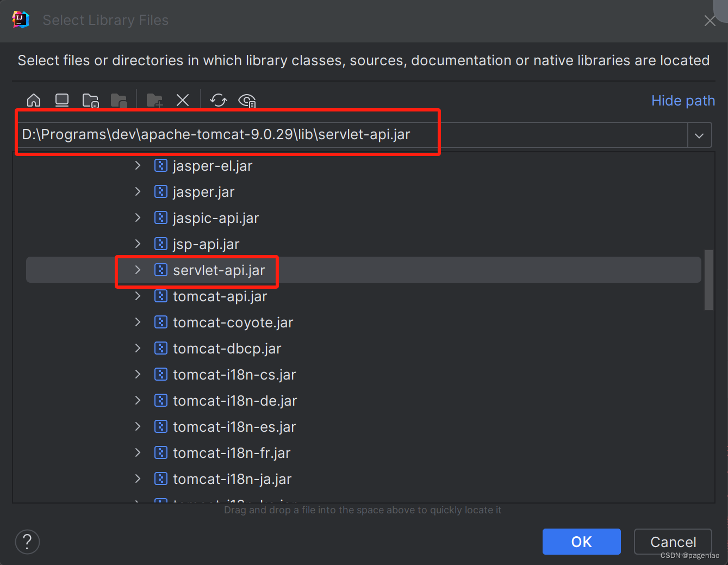Image resolution: width=728 pixels, height=565 pixels.
Task: Select jasper.jar file name
Action: click(x=204, y=192)
